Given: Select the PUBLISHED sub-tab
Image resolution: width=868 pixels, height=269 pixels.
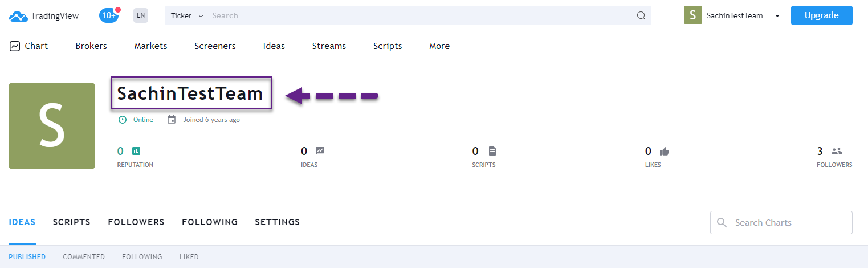Looking at the screenshot, I should coord(27,257).
